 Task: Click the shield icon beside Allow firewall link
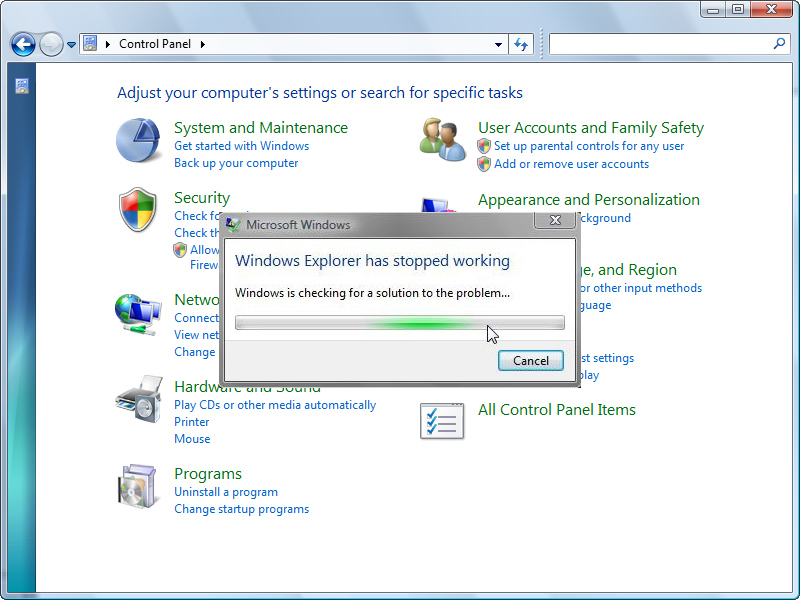(180, 250)
